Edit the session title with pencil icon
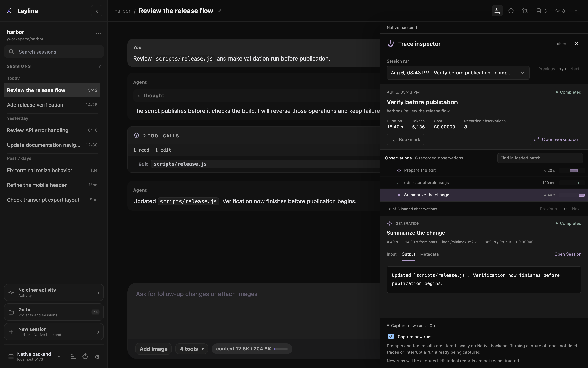The width and height of the screenshot is (588, 368). (219, 11)
